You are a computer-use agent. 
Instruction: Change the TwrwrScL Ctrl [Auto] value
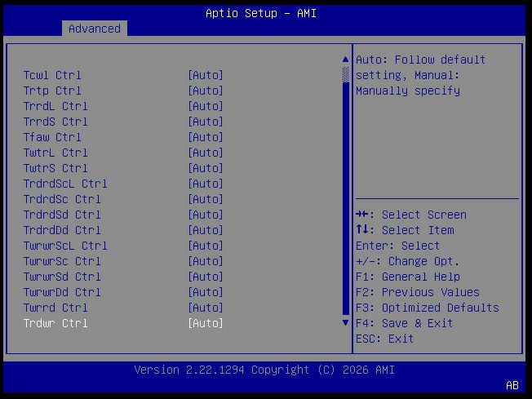click(206, 246)
